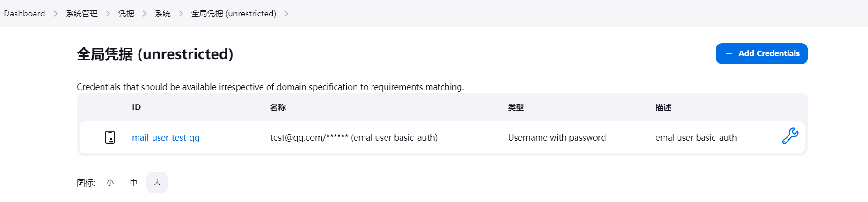Click the Add Credentials button
This screenshot has width=868, height=202.
761,54
